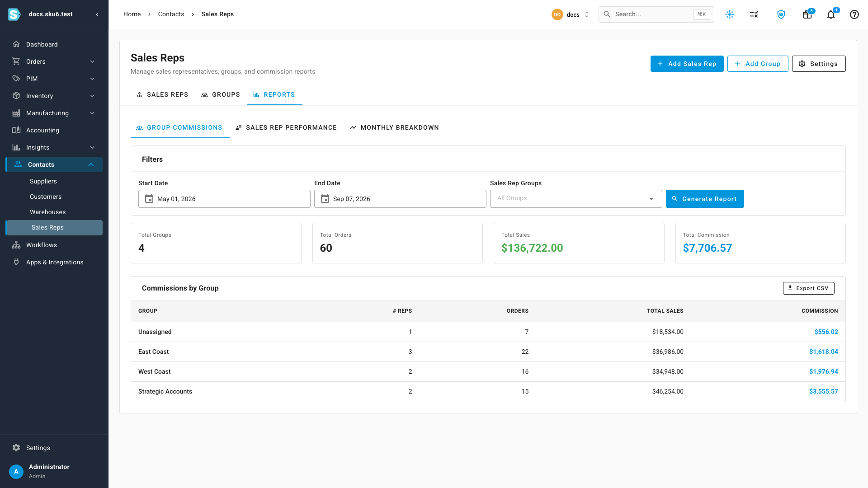This screenshot has height=488, width=868.
Task: Click the Dashboard home icon
Action: 16,44
